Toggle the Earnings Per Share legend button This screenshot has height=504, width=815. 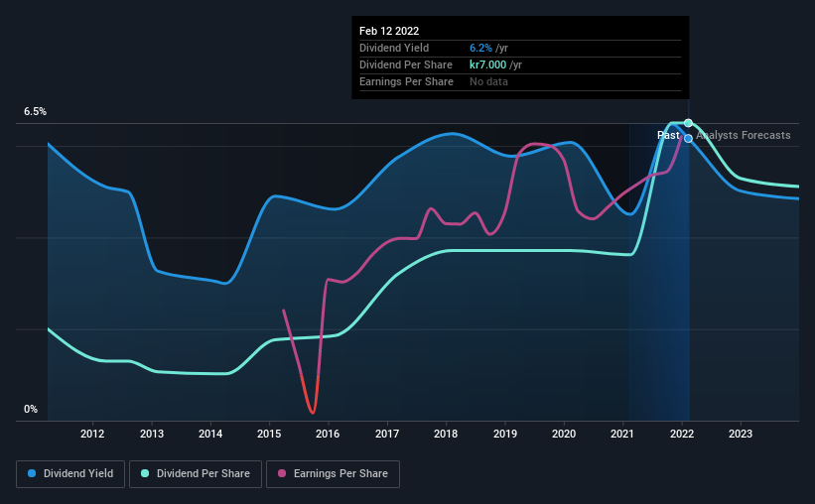(334, 474)
